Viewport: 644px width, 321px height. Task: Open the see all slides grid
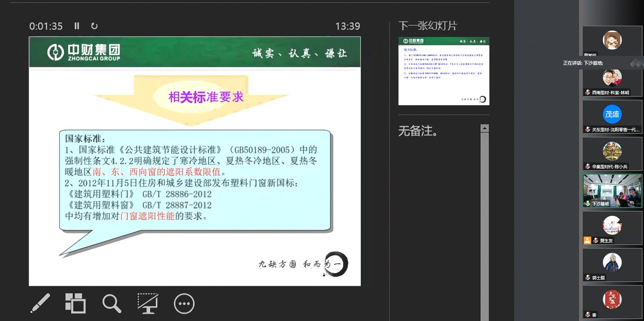(75, 303)
